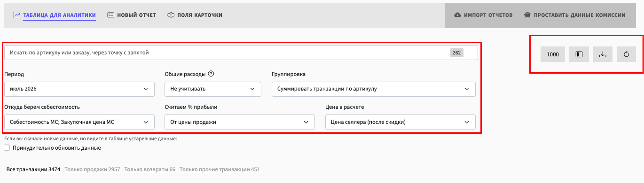The height and width of the screenshot is (183, 644).
Task: Click the download table icon
Action: pos(603,54)
